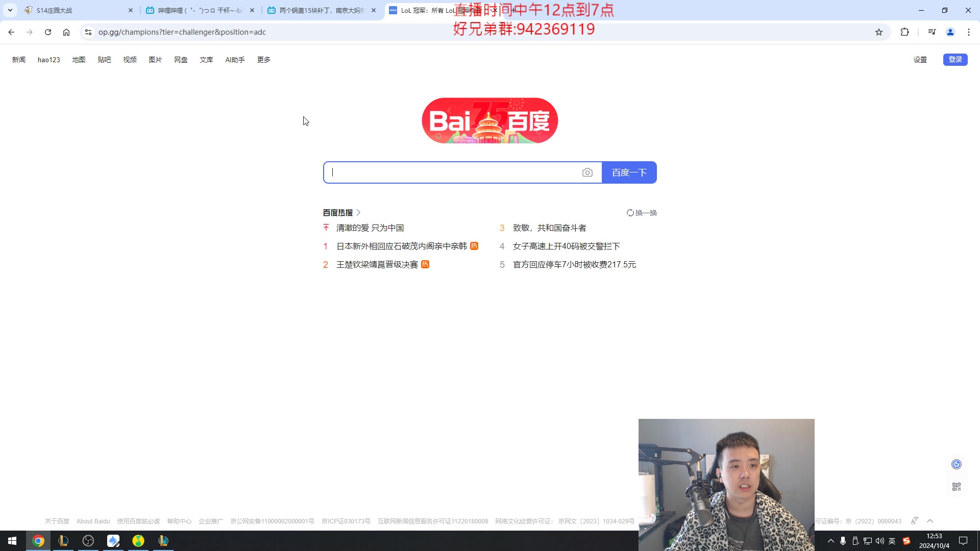Open the 关于百度 footer link
Viewport: 980px width, 551px height.
tap(57, 521)
